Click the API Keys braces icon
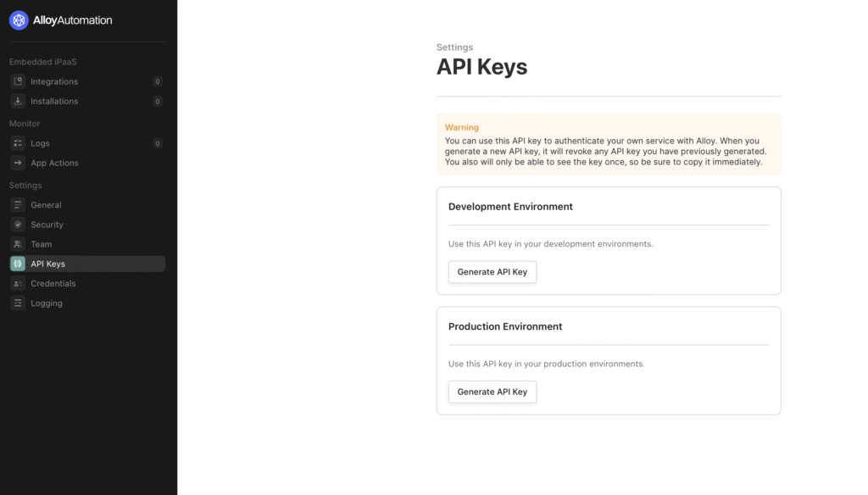Image resolution: width=868 pixels, height=495 pixels. tap(18, 264)
